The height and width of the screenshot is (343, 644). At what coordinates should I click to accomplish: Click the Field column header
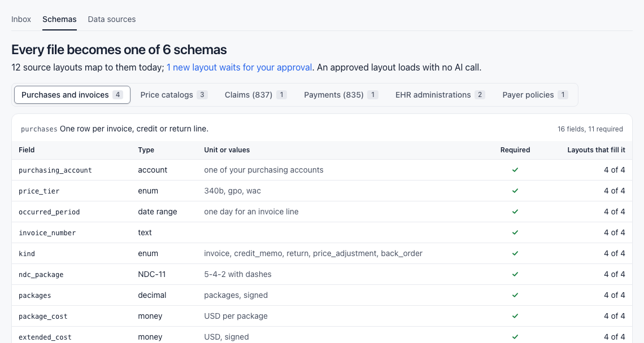pyautogui.click(x=27, y=149)
